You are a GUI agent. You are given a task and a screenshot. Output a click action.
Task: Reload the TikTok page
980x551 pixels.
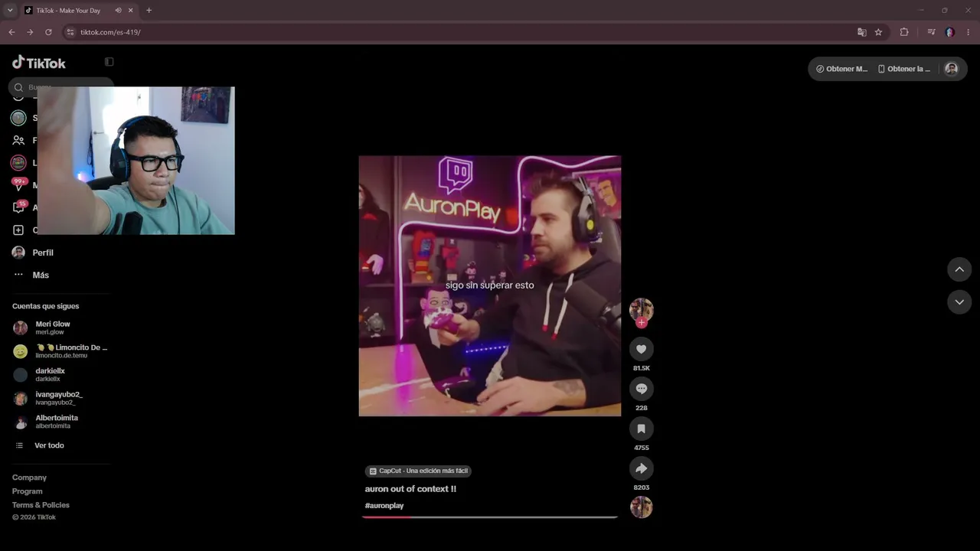tap(48, 32)
